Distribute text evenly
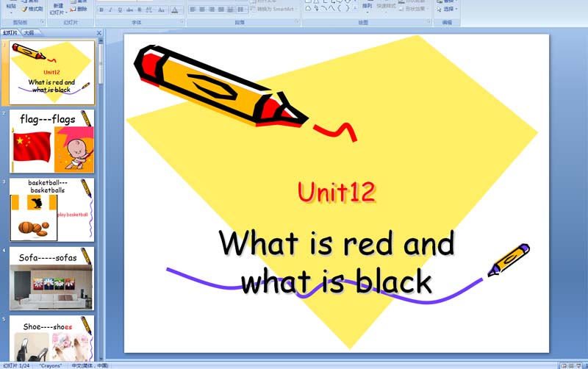Screen dimensions: 588x369 [231, 10]
